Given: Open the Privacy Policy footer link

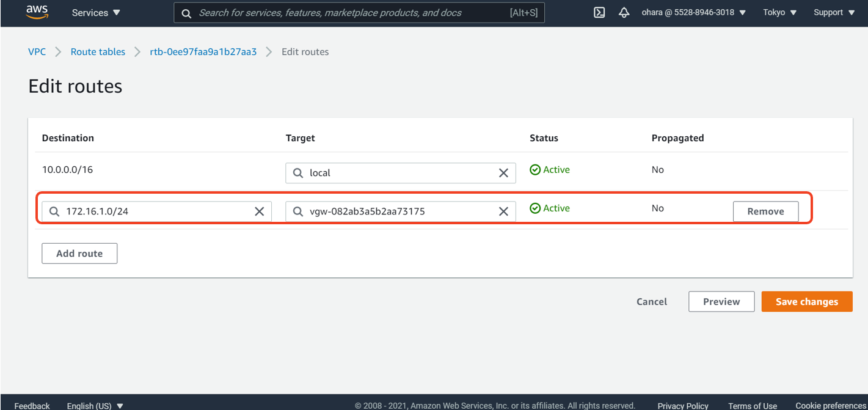Looking at the screenshot, I should pyautogui.click(x=683, y=406).
